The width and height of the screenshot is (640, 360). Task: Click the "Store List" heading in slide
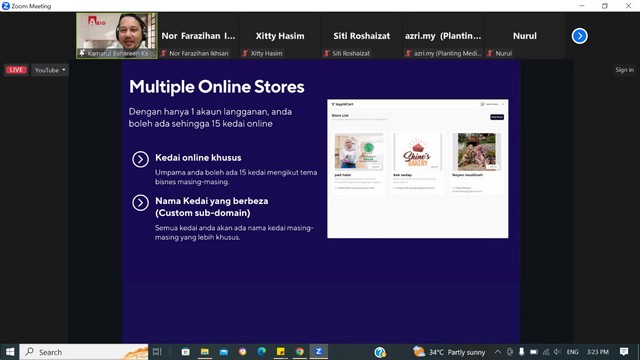point(340,116)
